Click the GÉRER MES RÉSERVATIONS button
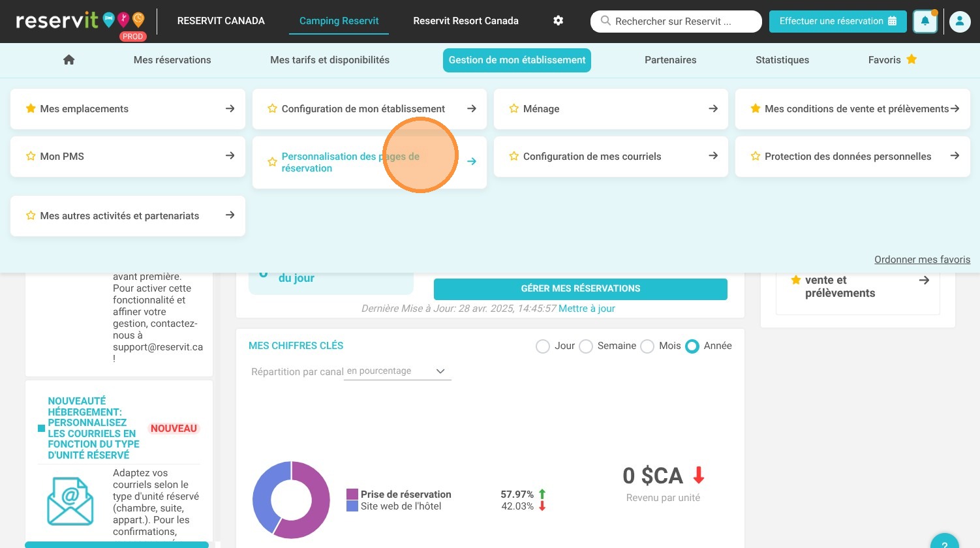Image resolution: width=980 pixels, height=548 pixels. tap(581, 289)
